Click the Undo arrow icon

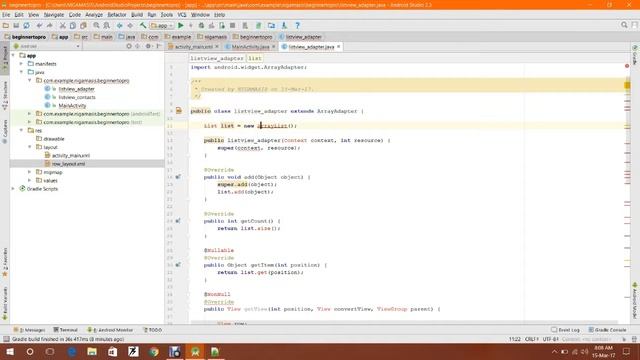point(40,25)
